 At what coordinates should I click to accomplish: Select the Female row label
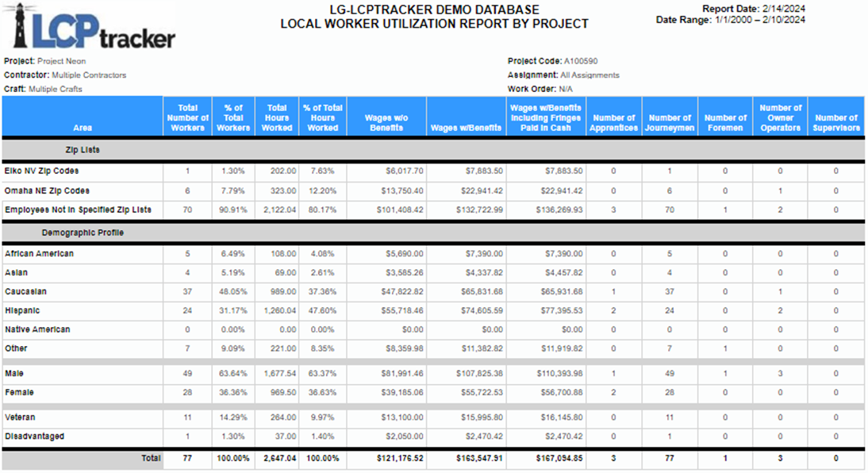pyautogui.click(x=19, y=392)
